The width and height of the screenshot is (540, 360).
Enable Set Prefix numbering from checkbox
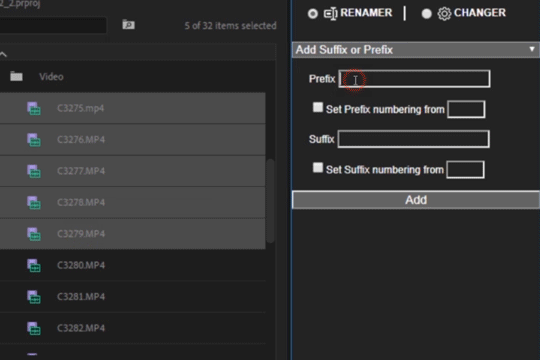click(318, 107)
